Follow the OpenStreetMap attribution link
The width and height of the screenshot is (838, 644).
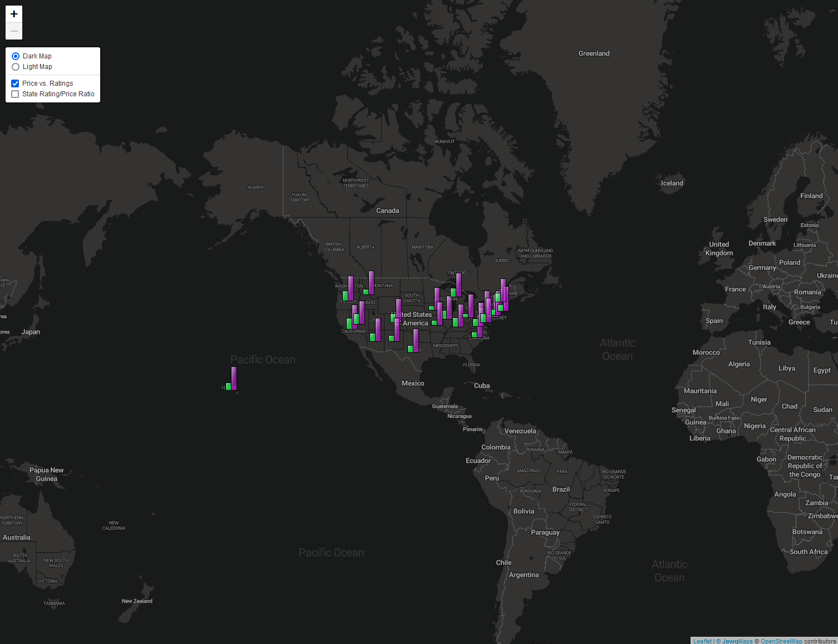tap(781, 641)
